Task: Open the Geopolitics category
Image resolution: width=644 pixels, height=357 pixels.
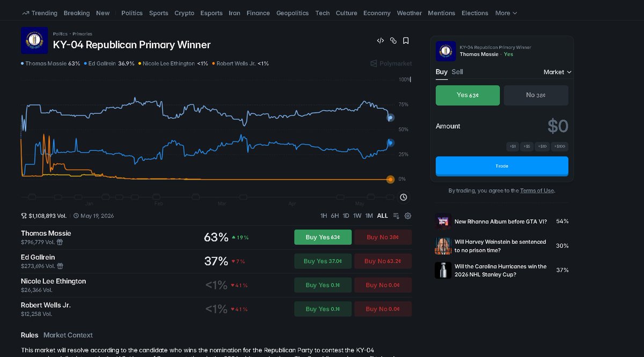Action: (x=292, y=13)
